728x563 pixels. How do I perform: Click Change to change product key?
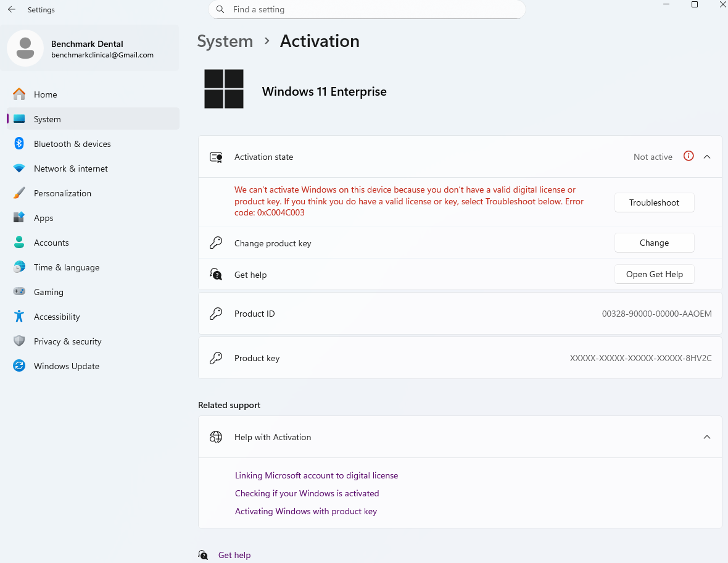point(654,243)
